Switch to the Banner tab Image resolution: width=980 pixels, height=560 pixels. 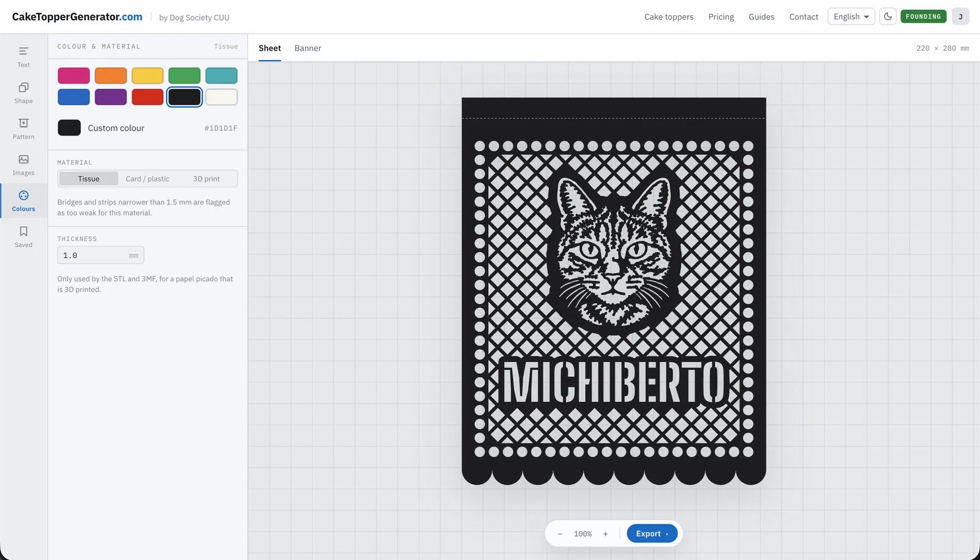[x=307, y=48]
